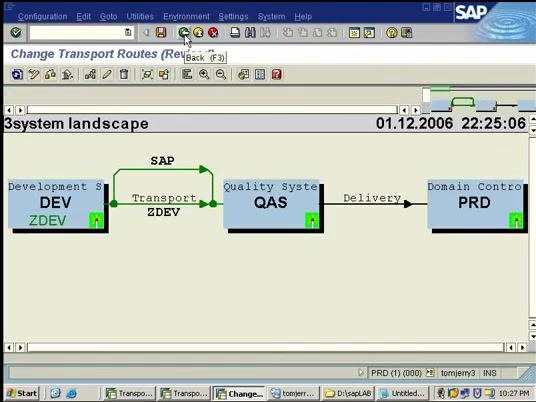Open the Environment menu
This screenshot has height=402, width=536.
186,16
